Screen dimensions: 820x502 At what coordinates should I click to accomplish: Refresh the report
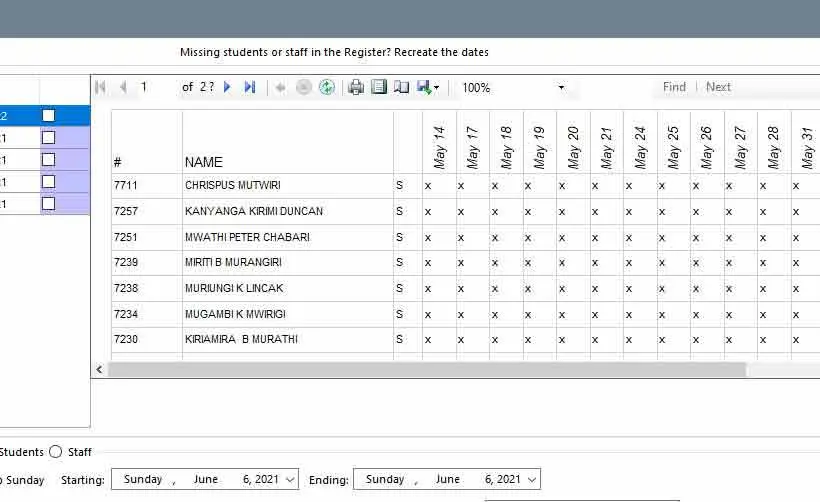[327, 87]
